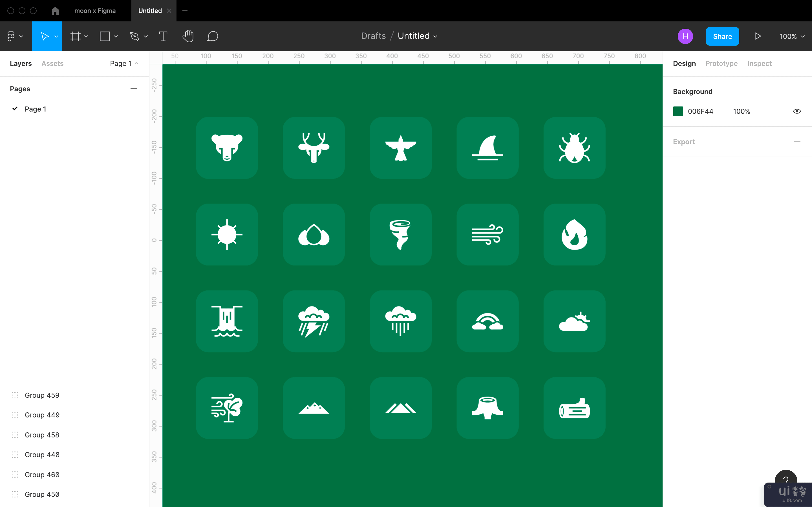Viewport: 812px width, 507px height.
Task: Open the background color swatch
Action: click(x=678, y=111)
